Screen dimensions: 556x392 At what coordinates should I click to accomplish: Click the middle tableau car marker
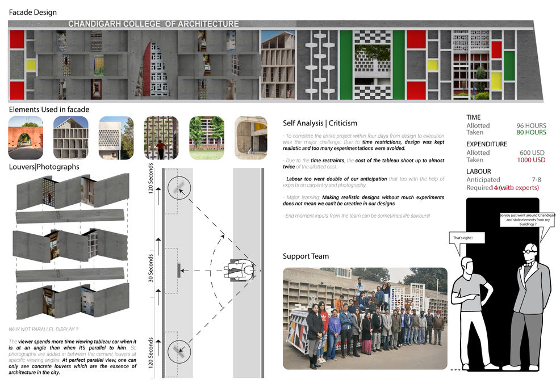pos(179,271)
